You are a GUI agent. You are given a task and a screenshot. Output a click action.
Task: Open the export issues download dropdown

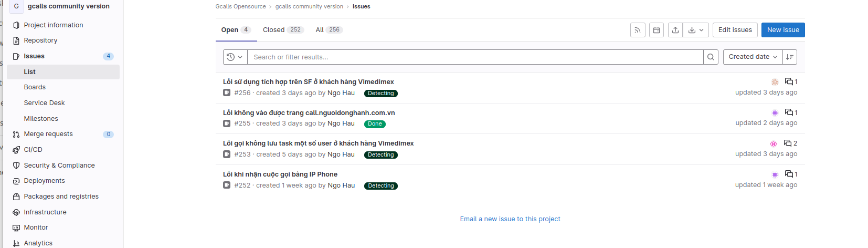pyautogui.click(x=696, y=30)
